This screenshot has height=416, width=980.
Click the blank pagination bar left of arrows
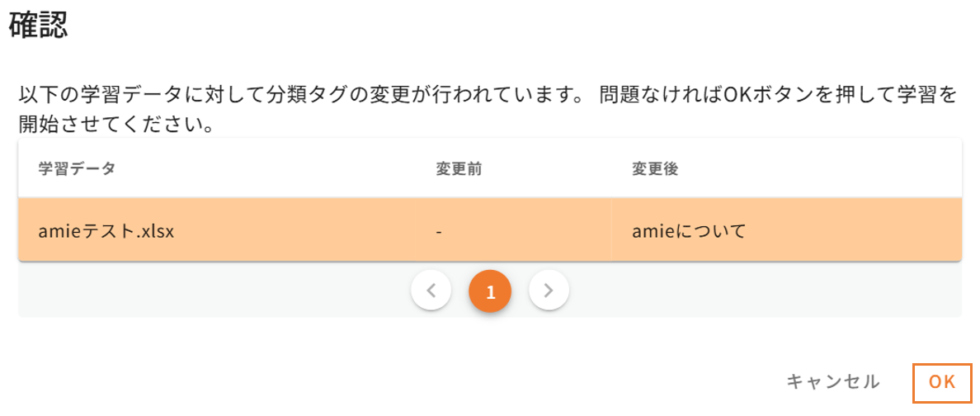(206, 291)
